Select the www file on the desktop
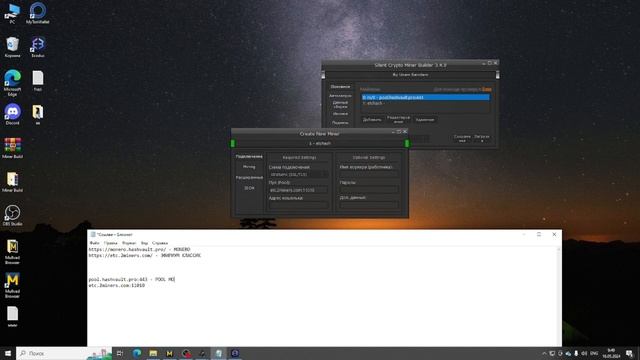This screenshot has width=640, height=360. (12, 317)
